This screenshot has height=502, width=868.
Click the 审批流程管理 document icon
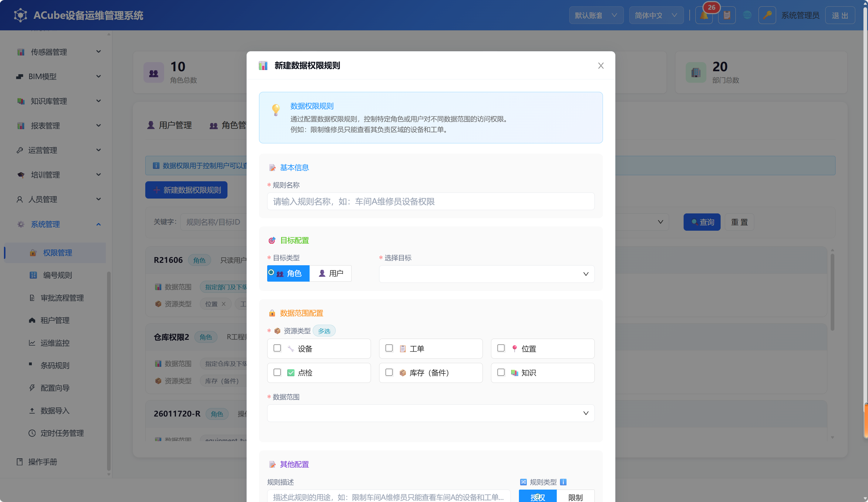[x=32, y=298]
